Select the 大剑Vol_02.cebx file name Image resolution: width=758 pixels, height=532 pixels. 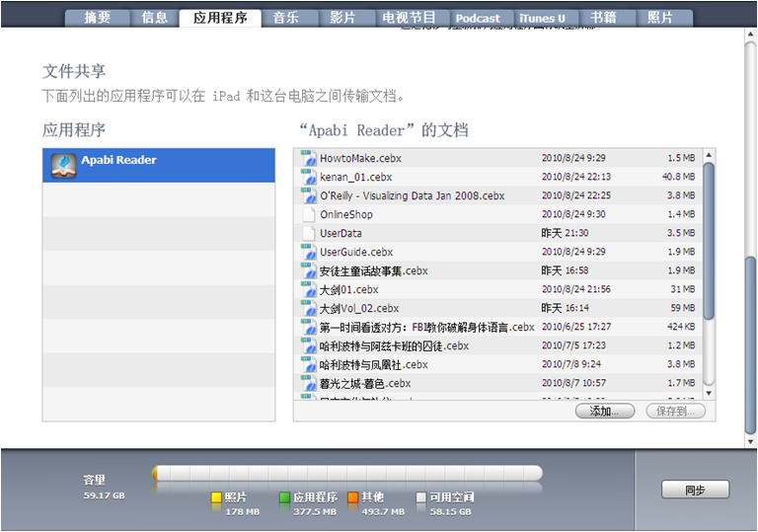click(x=359, y=309)
